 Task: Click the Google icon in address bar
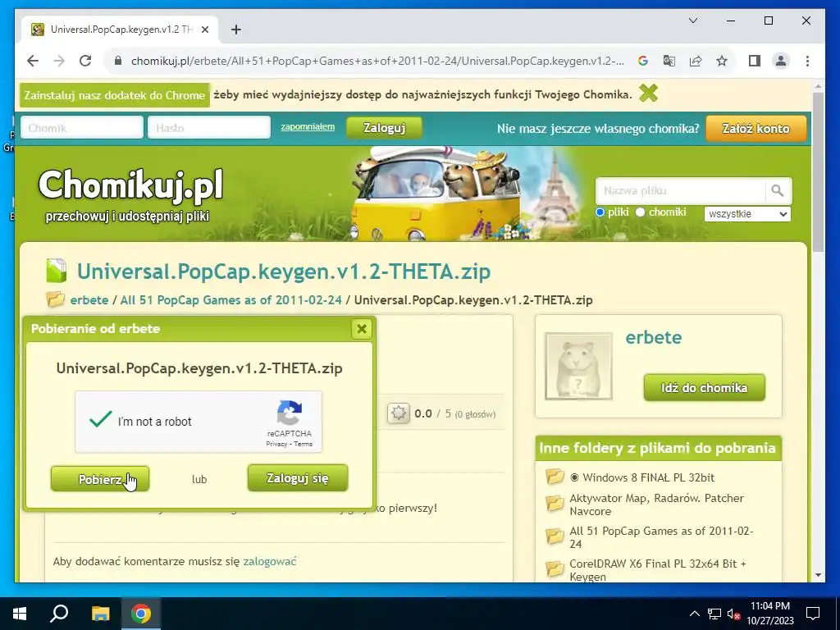coord(643,61)
